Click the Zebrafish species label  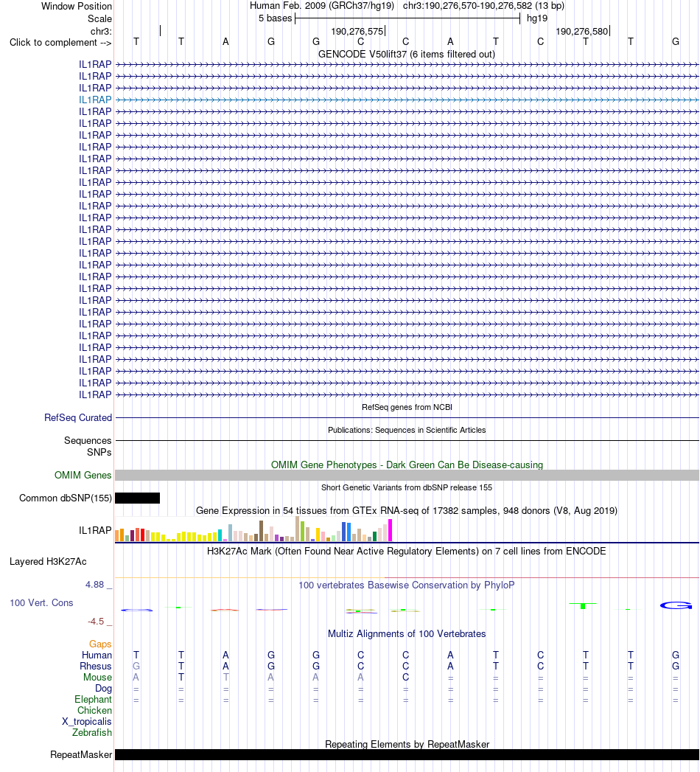click(x=92, y=733)
